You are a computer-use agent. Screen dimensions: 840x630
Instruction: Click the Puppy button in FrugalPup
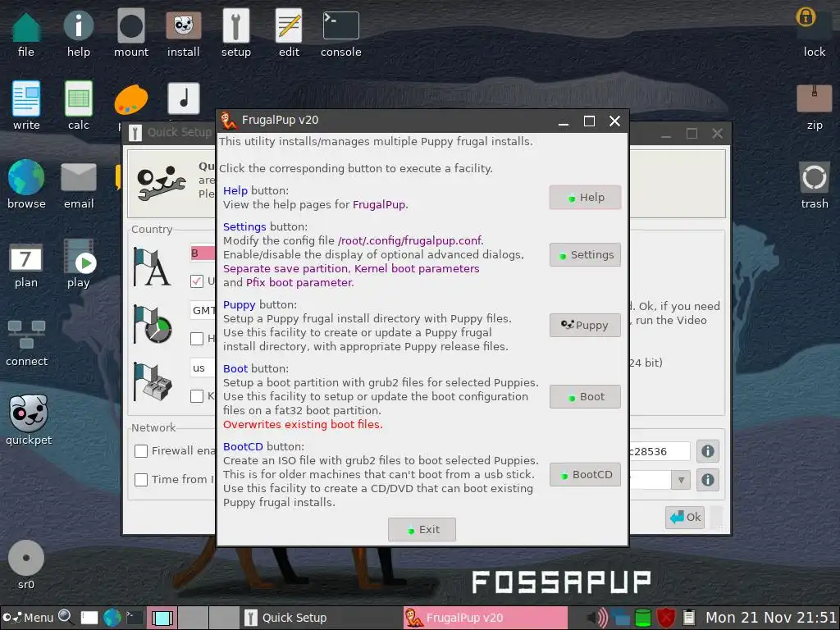(x=585, y=325)
